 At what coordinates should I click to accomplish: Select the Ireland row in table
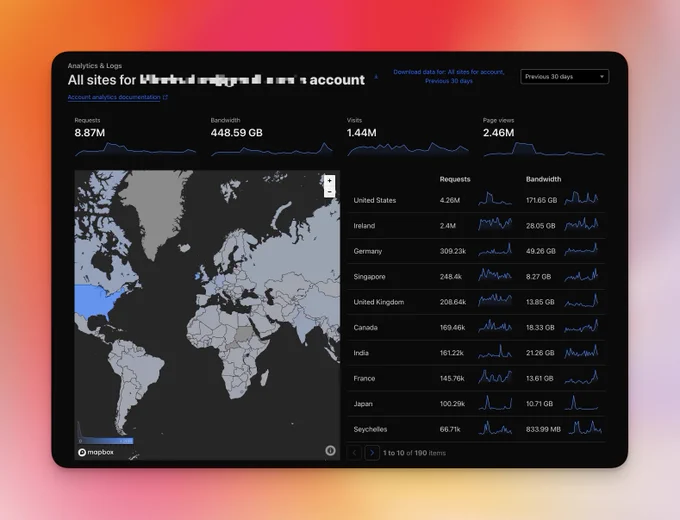(x=476, y=226)
